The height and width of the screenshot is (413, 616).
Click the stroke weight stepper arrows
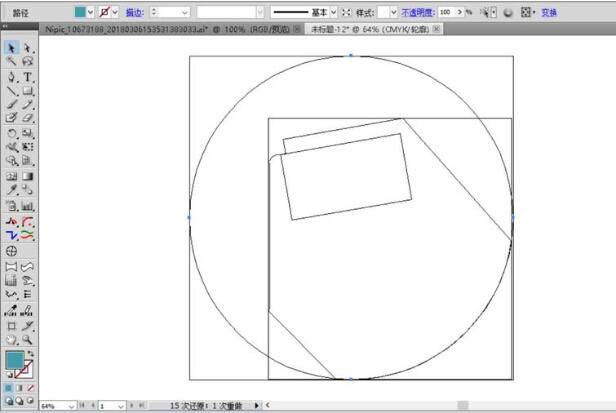click(154, 12)
